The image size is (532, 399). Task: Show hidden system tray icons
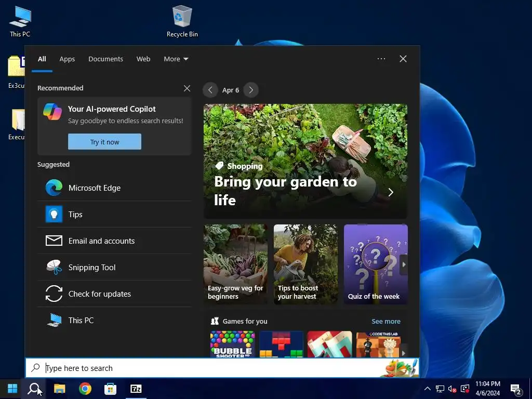[428, 389]
